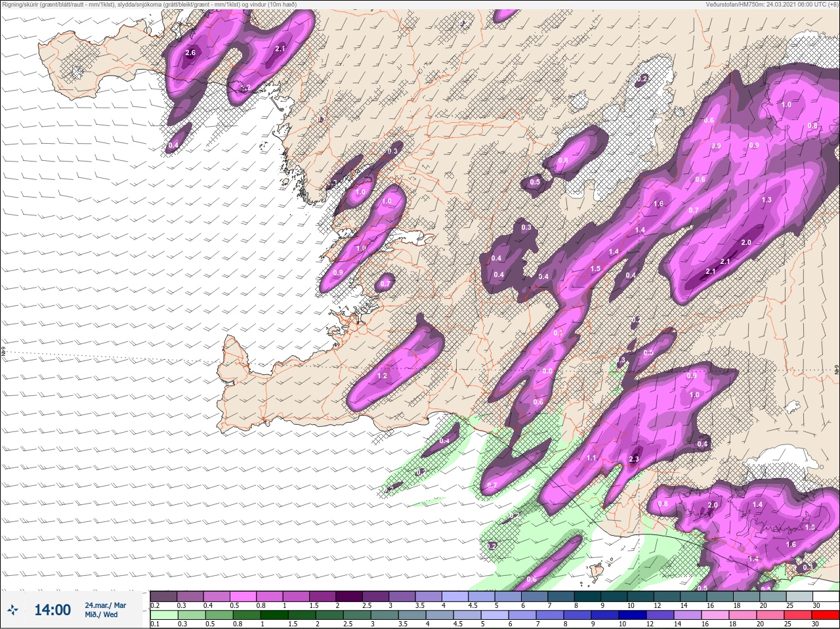The height and width of the screenshot is (629, 840).
Task: Click the 1.2 precipitation value on the map
Action: pyautogui.click(x=383, y=376)
